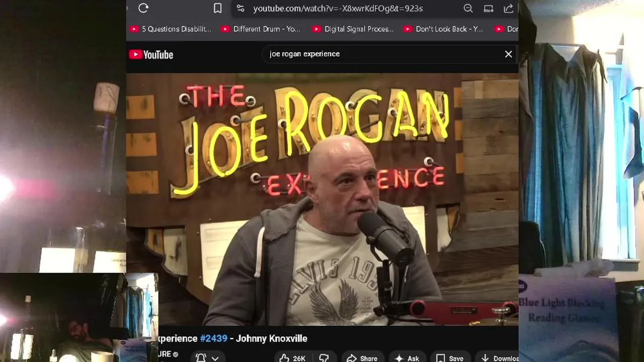Open the 'Different Drum - Yo...' bookmark
This screenshot has width=644, height=362.
(x=261, y=29)
